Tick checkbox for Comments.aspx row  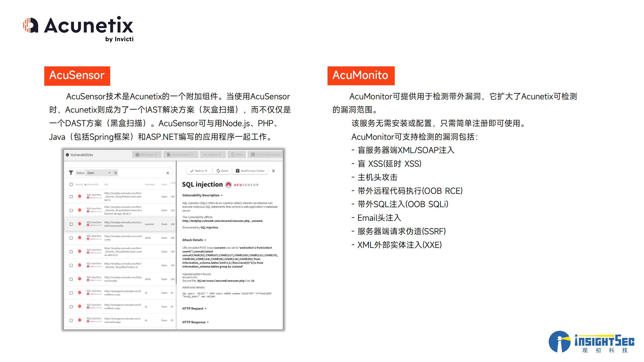(x=71, y=320)
